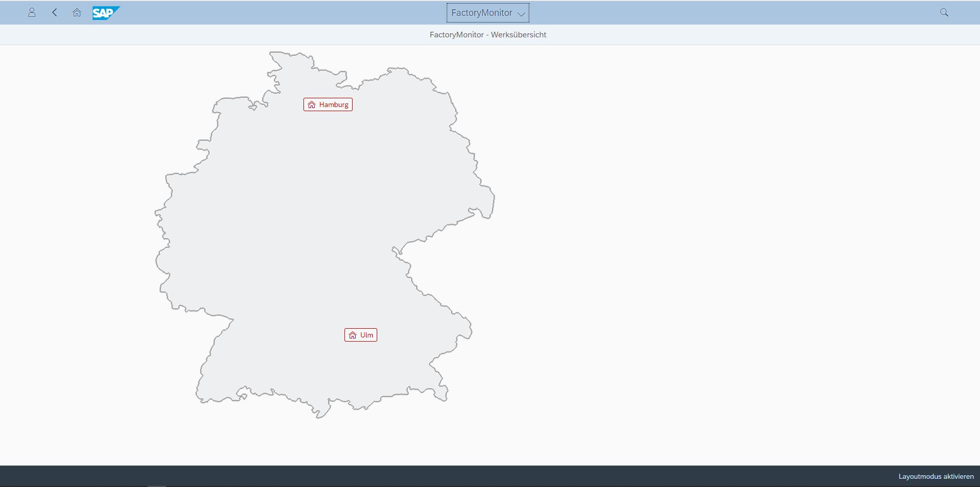The image size is (980, 487).
Task: Expand the chevron beside FactoryMonitor title
Action: [521, 14]
